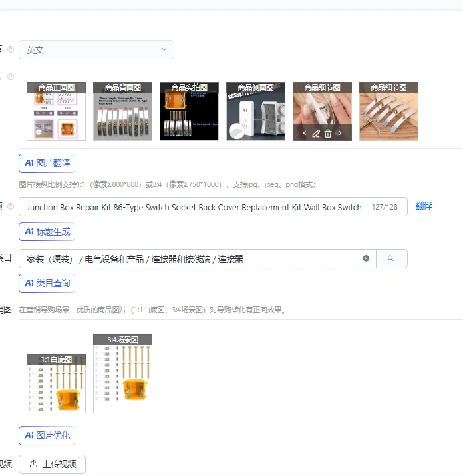Click the 上传视频 upload button
The image size is (463, 476).
coord(52,464)
